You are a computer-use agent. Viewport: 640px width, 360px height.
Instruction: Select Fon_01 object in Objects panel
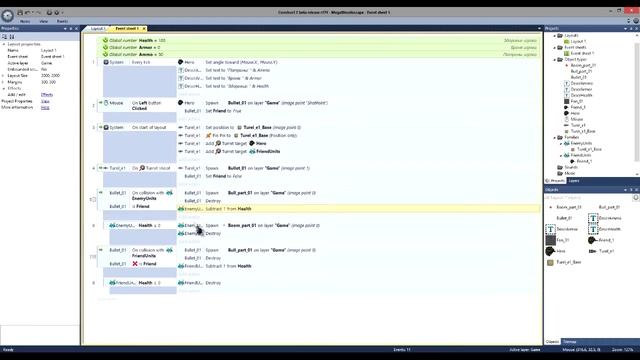click(x=558, y=240)
